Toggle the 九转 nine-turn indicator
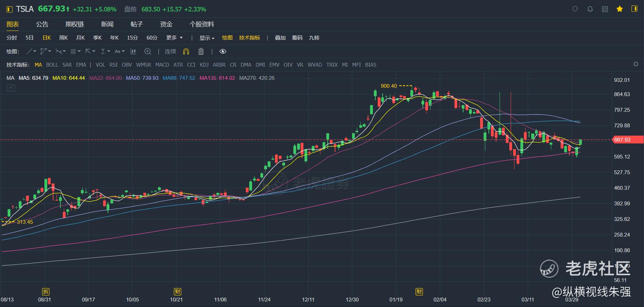 (314, 37)
